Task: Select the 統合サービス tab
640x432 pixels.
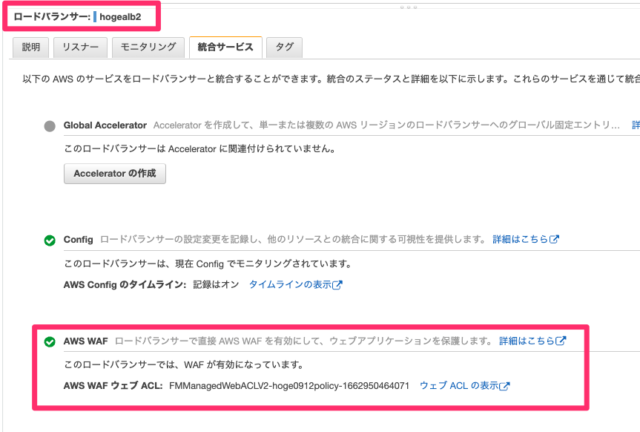Action: click(225, 47)
